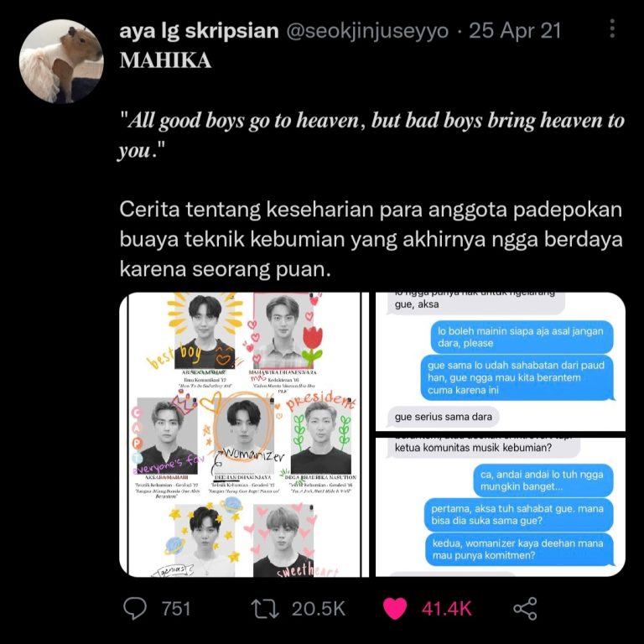Tap the 'womanizer' circled portrait in image
This screenshot has height=644, width=644.
pos(245,428)
